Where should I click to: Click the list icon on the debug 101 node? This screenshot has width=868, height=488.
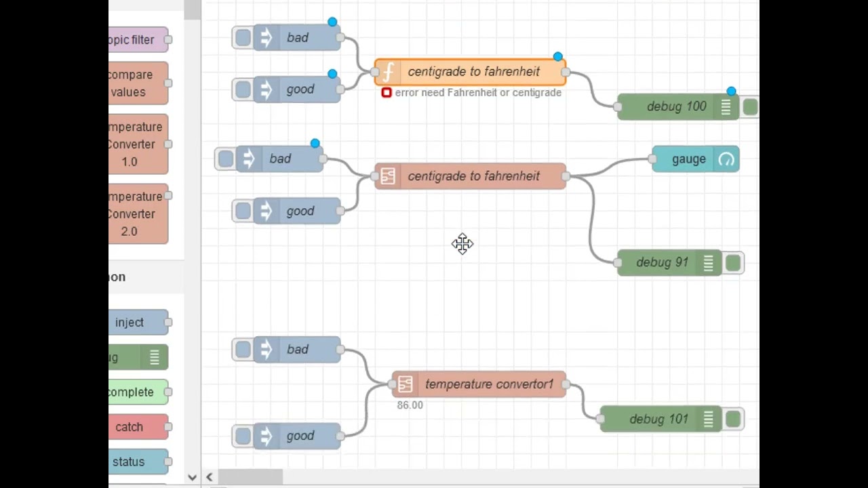click(x=709, y=420)
